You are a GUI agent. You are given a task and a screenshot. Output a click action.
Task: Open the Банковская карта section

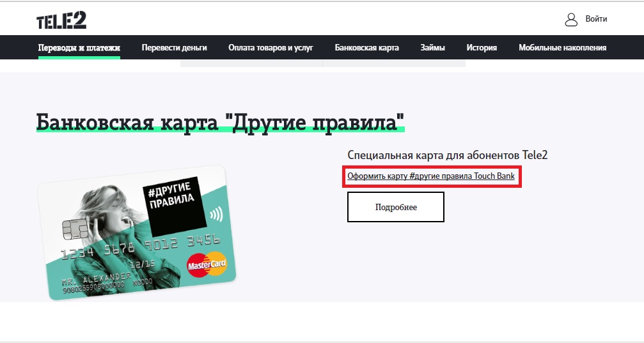coord(367,48)
